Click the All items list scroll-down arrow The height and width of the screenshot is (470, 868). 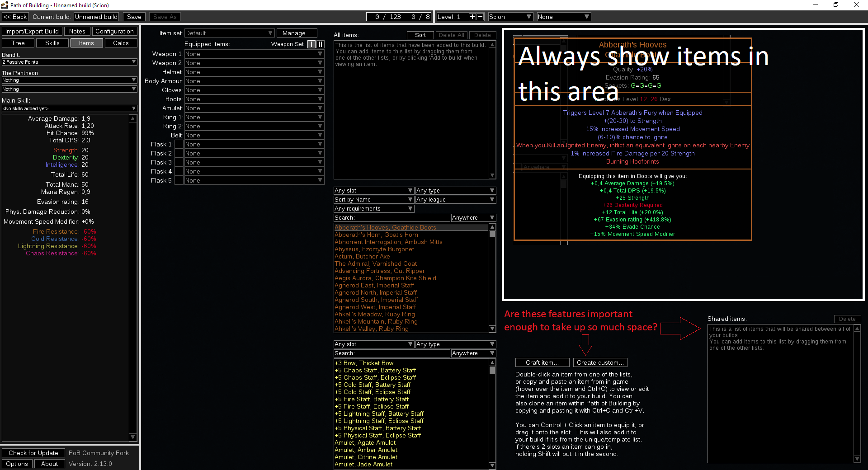[x=492, y=175]
